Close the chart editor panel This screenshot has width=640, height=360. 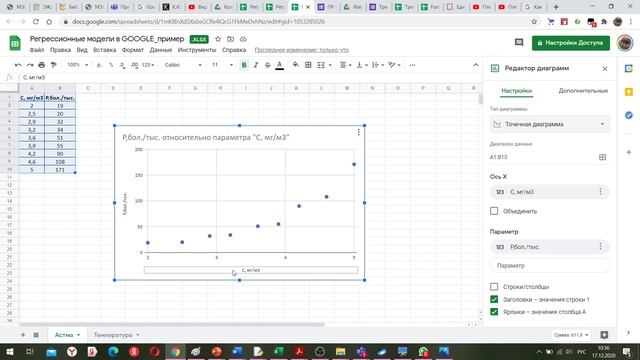coord(605,69)
